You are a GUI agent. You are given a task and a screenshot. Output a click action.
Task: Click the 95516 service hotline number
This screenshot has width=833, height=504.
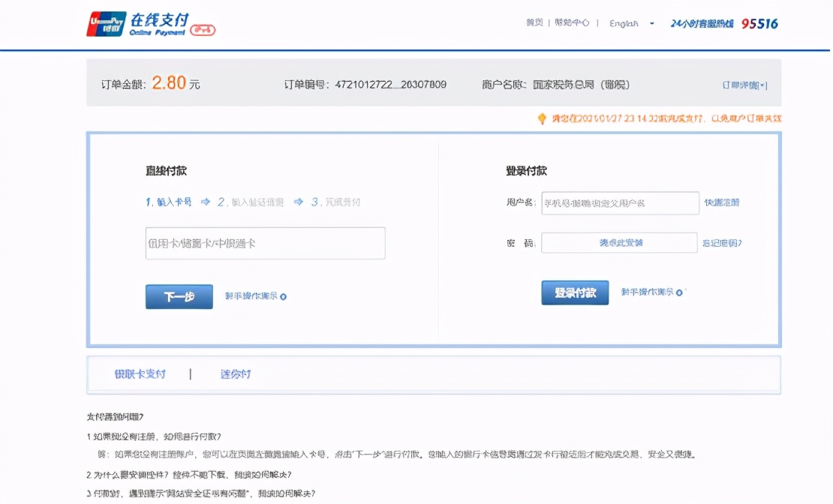(x=760, y=24)
